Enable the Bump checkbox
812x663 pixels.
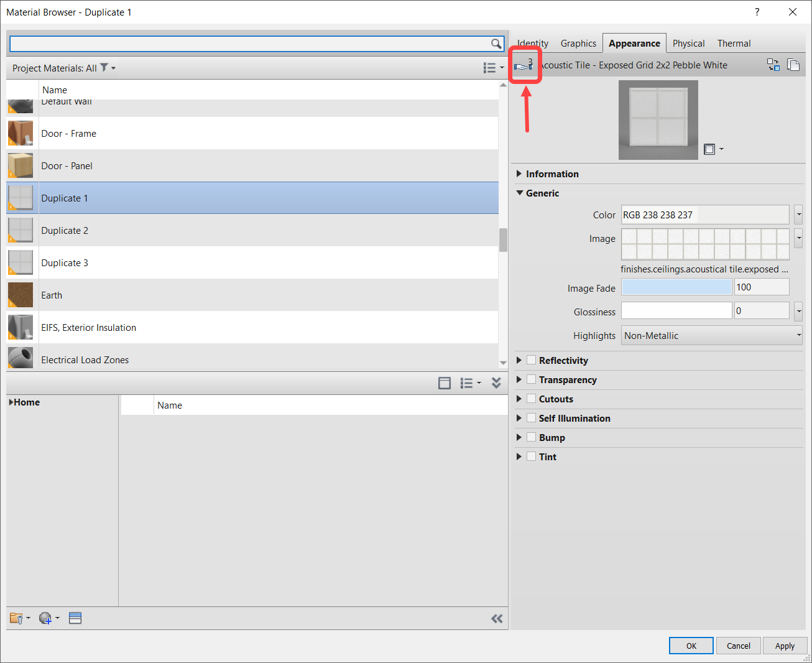[x=532, y=437]
